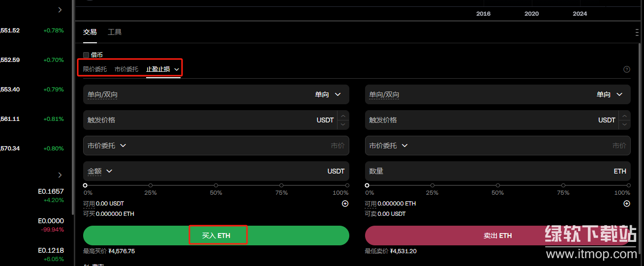Click the green 买入 ETH button
This screenshot has width=644, height=266.
point(216,236)
